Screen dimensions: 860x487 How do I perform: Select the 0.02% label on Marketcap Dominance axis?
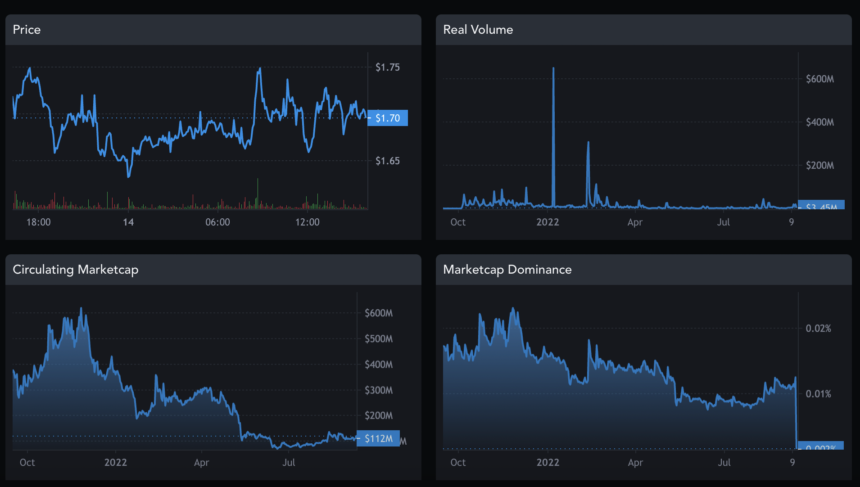coord(818,329)
